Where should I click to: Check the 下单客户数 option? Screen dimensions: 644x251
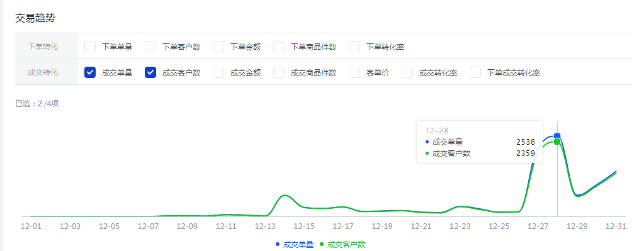click(150, 47)
